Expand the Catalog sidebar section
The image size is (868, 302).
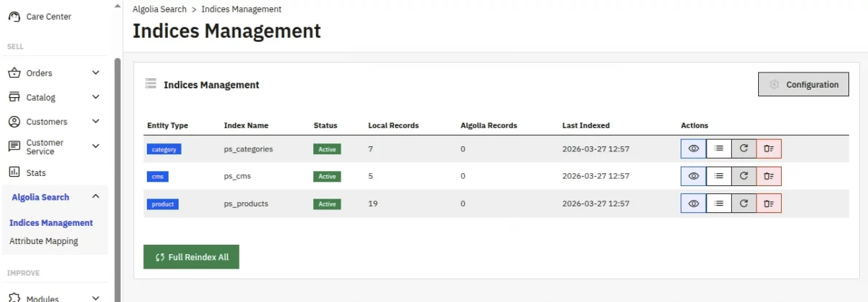point(95,97)
